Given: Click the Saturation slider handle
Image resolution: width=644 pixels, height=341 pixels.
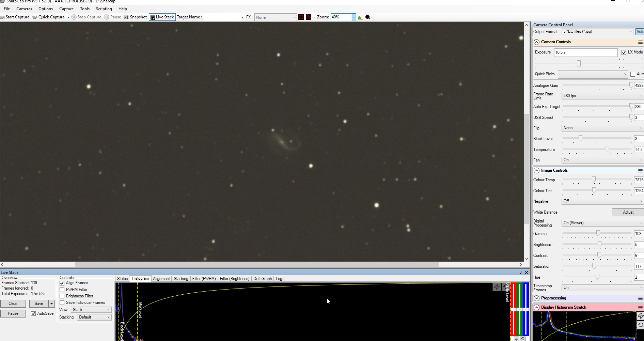Looking at the screenshot, I should [x=594, y=266].
